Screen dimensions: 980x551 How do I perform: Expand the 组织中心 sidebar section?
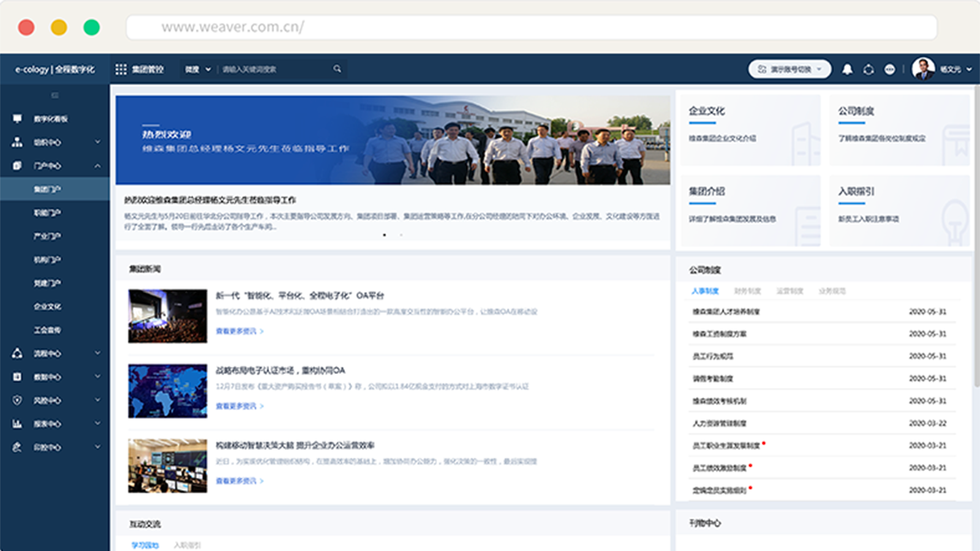tap(55, 142)
